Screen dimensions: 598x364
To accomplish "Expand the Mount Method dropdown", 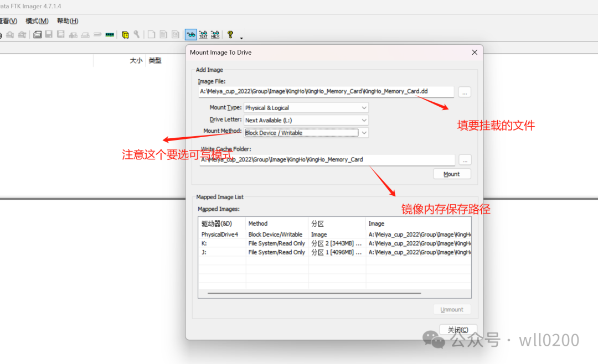I will (x=306, y=133).
